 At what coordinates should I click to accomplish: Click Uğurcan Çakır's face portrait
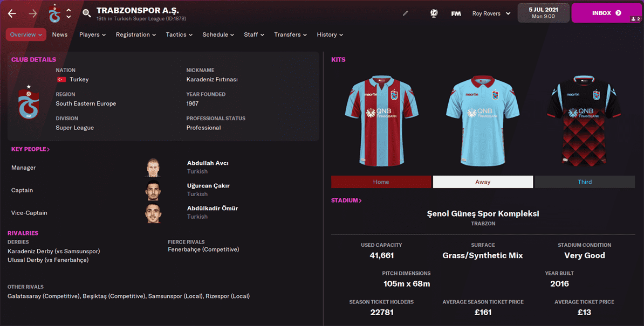[x=153, y=190]
